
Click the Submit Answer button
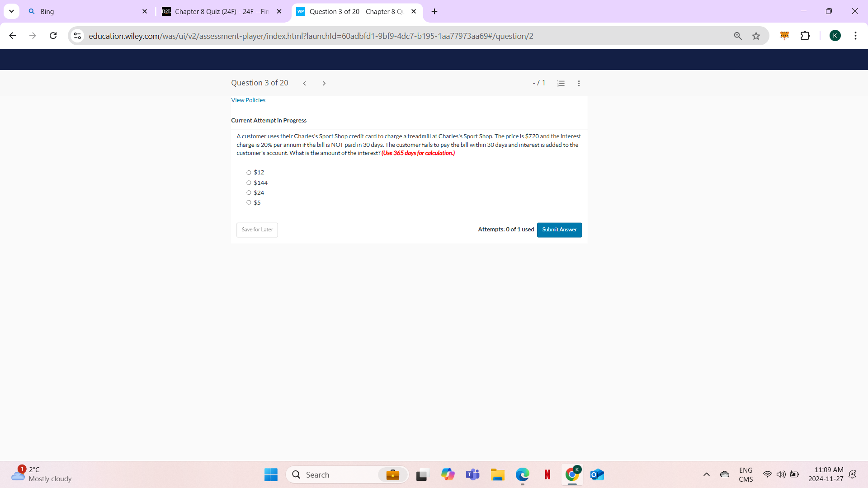point(559,230)
